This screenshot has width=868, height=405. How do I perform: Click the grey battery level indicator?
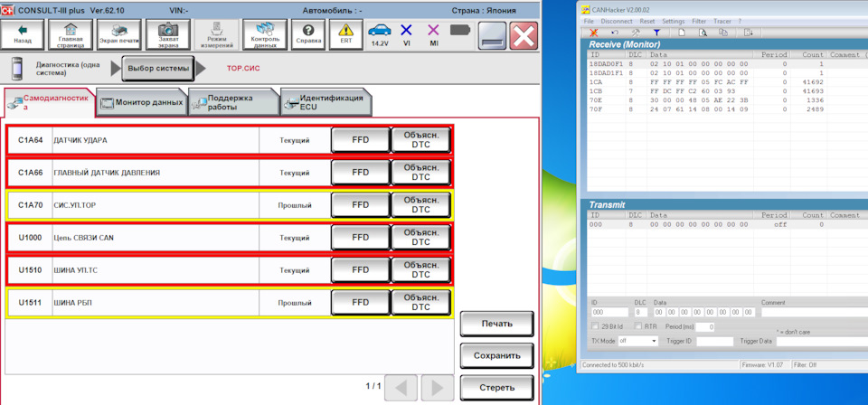coord(460,31)
